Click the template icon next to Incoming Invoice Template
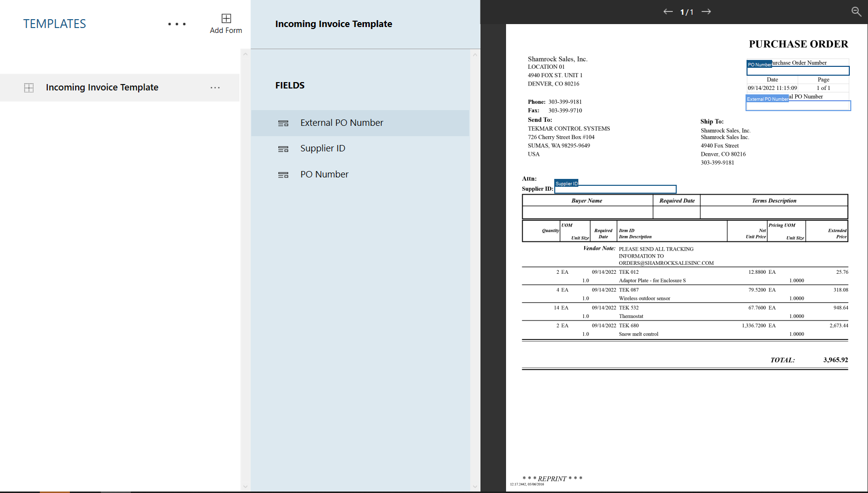This screenshot has height=493, width=868. coord(29,87)
